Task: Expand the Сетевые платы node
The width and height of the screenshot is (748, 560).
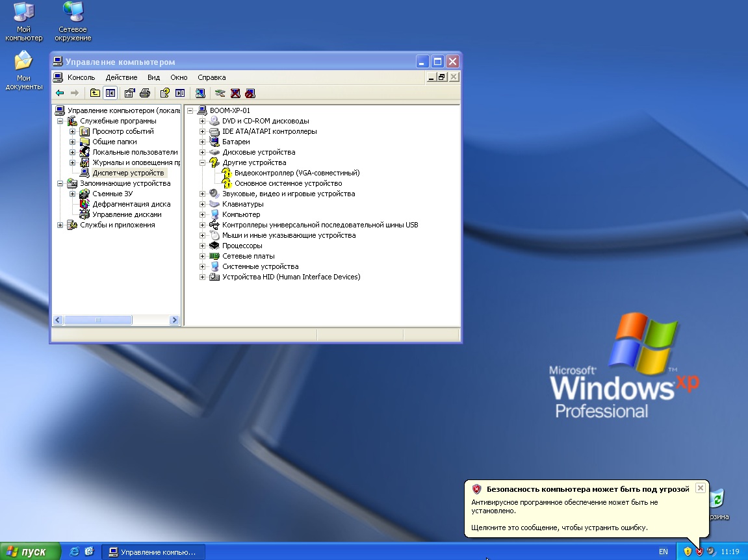Action: (x=203, y=256)
